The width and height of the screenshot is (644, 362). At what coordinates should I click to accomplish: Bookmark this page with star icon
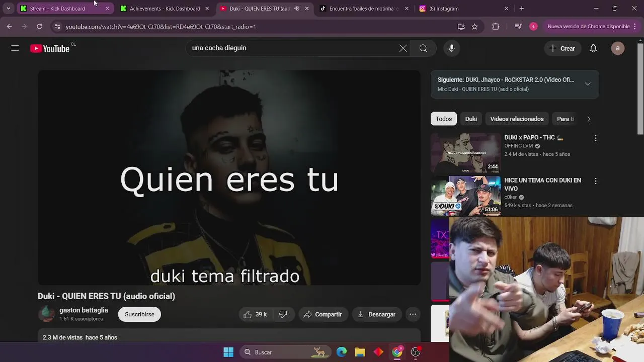pos(474,27)
